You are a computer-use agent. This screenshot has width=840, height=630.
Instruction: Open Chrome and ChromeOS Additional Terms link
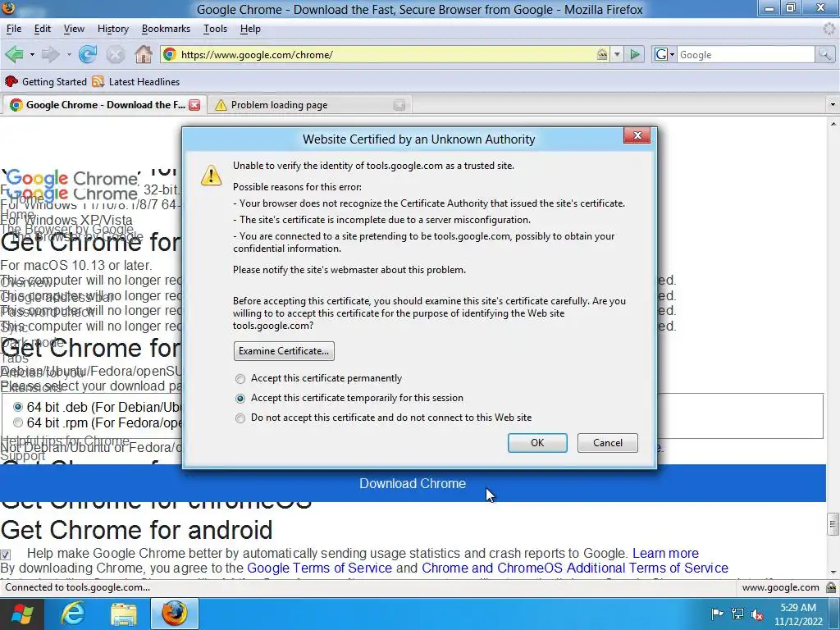(x=575, y=568)
